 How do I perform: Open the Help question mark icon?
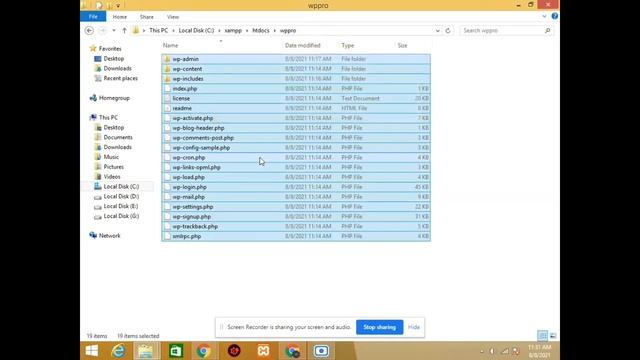[x=555, y=16]
